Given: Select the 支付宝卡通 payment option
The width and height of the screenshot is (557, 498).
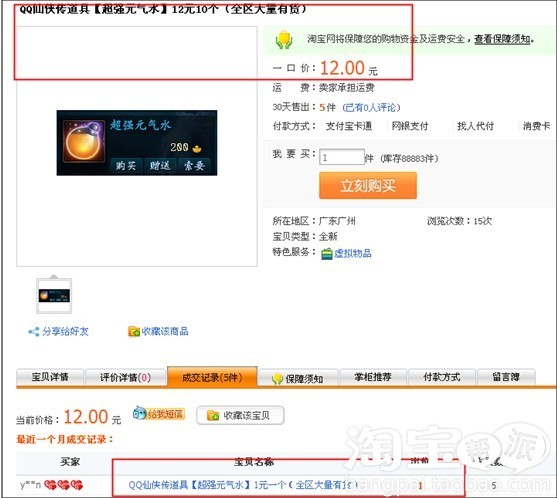Looking at the screenshot, I should [x=348, y=126].
